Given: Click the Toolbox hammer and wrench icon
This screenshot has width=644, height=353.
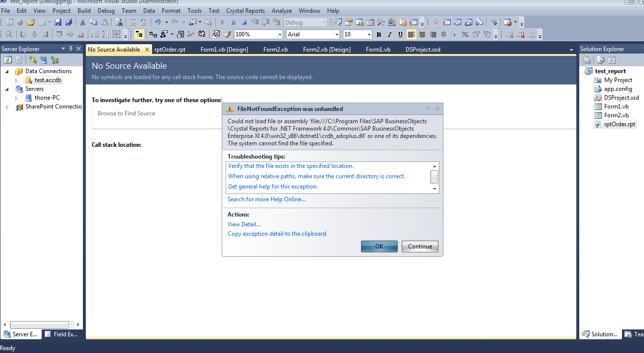Looking at the screenshot, I should click(x=381, y=22).
